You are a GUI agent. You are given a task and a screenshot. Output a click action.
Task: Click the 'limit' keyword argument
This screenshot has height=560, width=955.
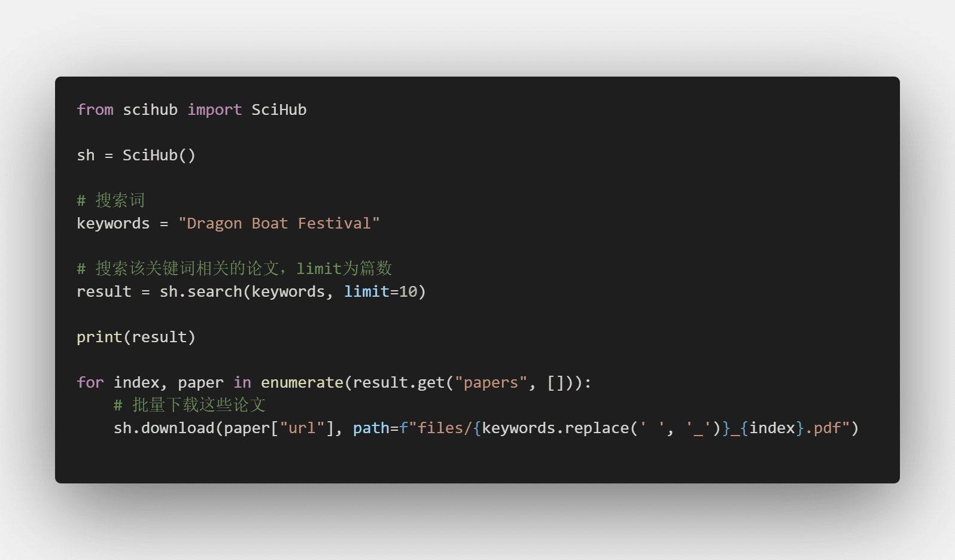[366, 292]
